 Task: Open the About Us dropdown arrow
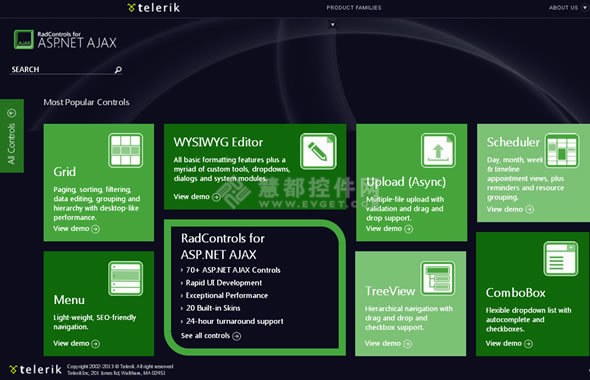click(585, 8)
